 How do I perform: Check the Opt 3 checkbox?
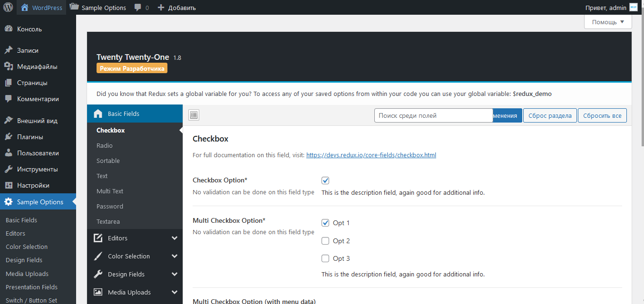pyautogui.click(x=325, y=258)
